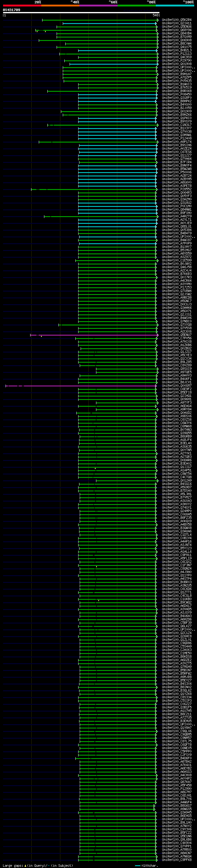Click the UniRef100_B0BZL3 label
Screen dimensions: 197x868
pos(176,50)
